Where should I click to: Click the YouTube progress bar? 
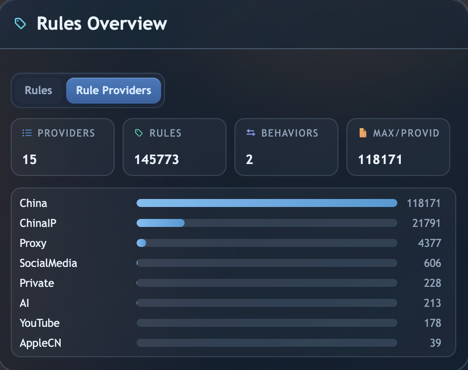[x=267, y=323]
